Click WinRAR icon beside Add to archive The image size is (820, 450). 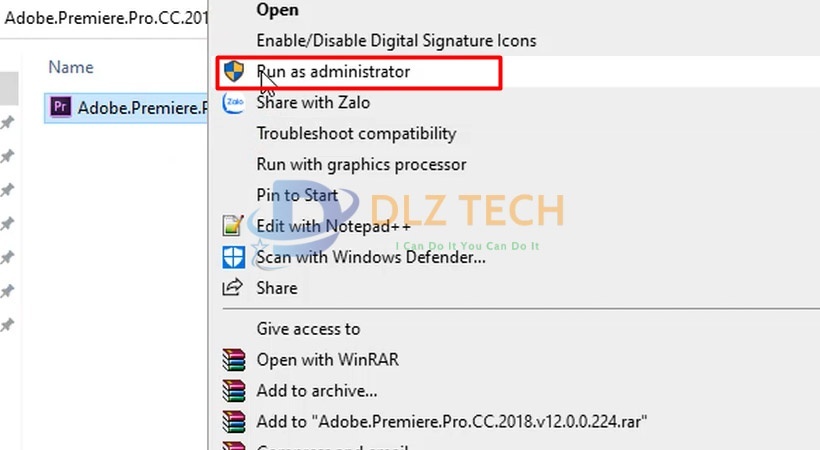tap(233, 391)
